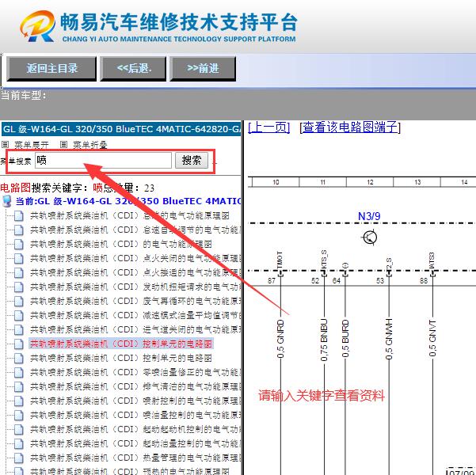Click the 搜索 search button
The height and width of the screenshot is (475, 476).
(x=192, y=160)
